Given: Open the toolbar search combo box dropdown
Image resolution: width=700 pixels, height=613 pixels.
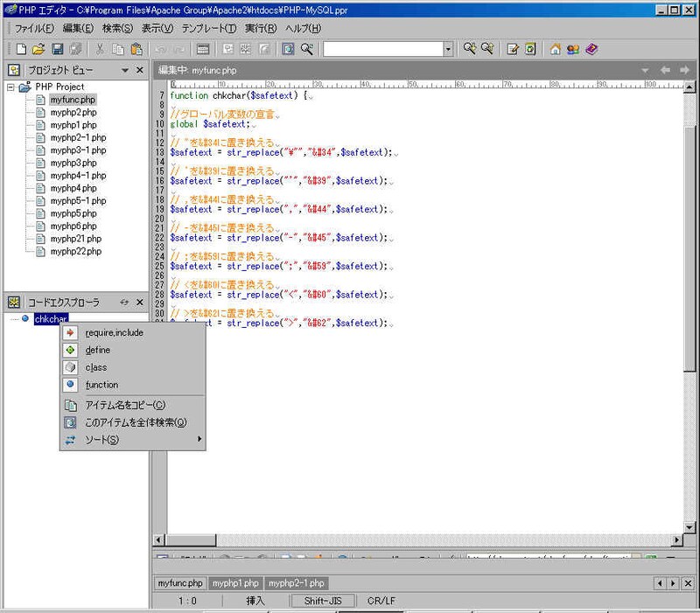Looking at the screenshot, I should (448, 49).
